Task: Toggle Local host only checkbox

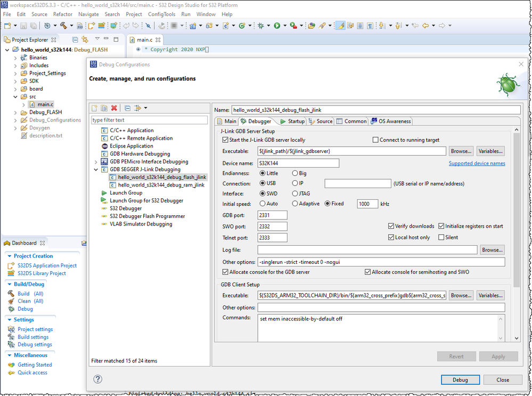Action: point(391,237)
